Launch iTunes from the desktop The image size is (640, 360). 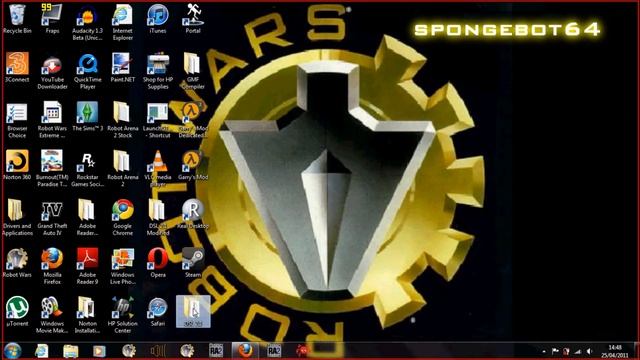(158, 18)
